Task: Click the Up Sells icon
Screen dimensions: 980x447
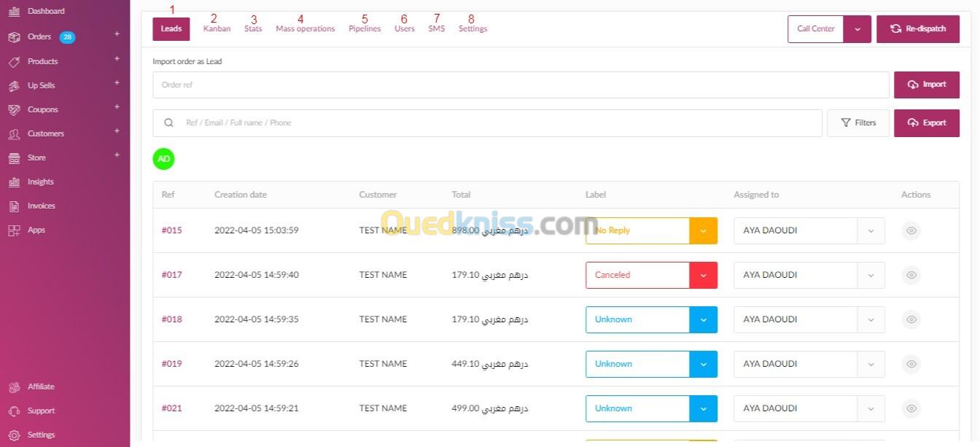Action: pos(14,86)
